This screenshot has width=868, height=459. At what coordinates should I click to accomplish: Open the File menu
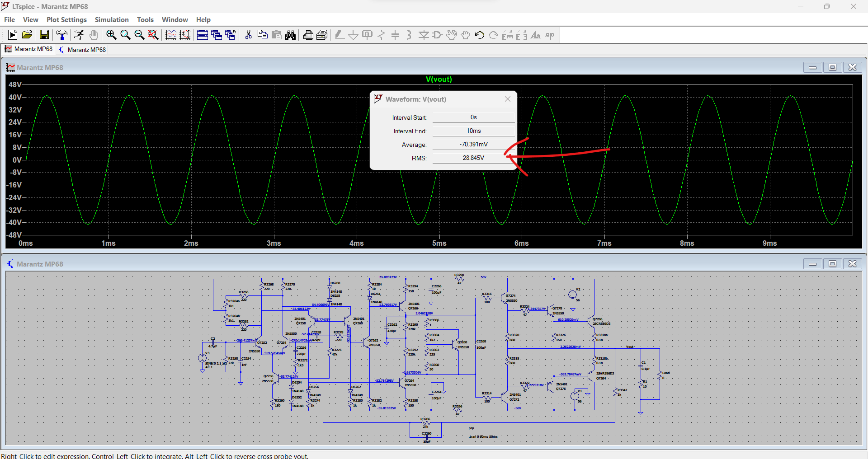(x=9, y=20)
